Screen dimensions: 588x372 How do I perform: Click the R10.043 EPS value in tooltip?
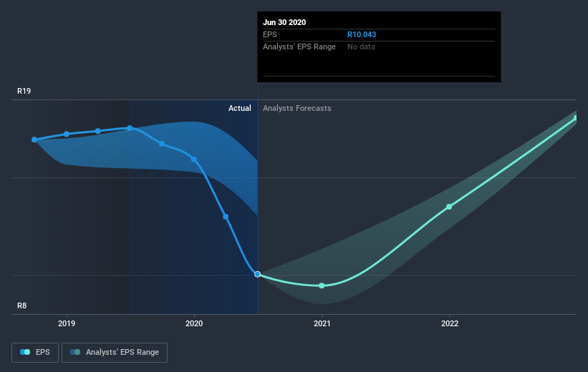pyautogui.click(x=362, y=34)
